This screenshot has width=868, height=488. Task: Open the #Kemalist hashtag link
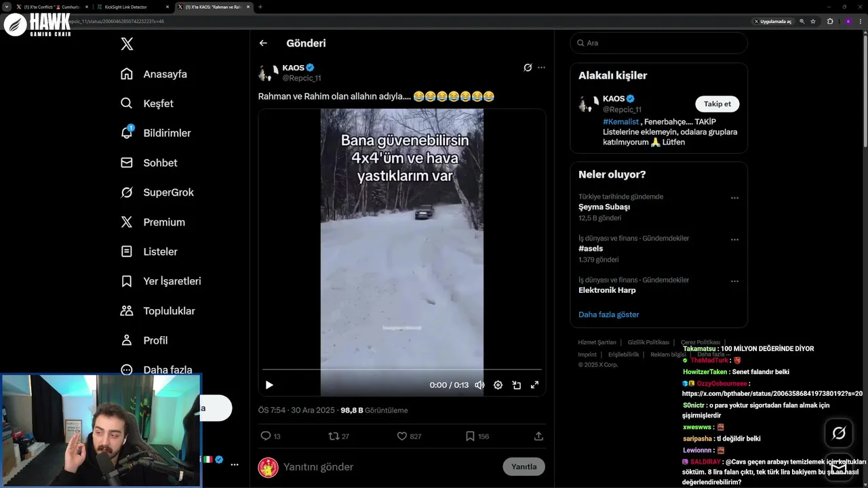(622, 121)
